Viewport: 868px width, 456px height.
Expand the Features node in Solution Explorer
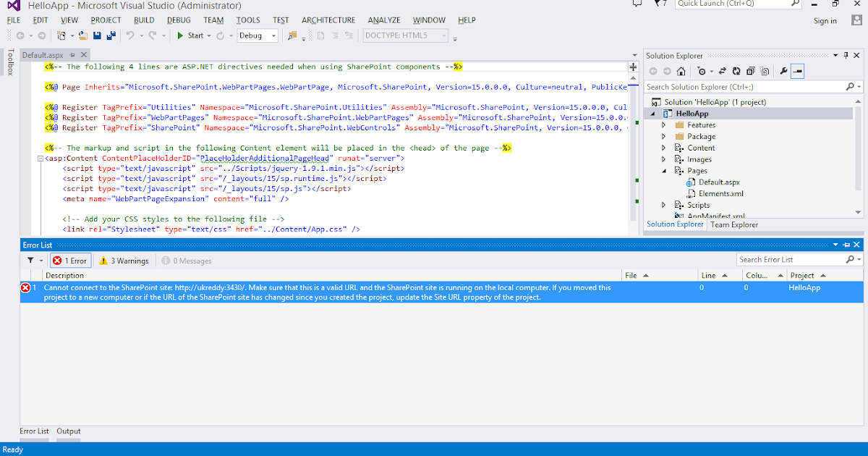(x=663, y=124)
